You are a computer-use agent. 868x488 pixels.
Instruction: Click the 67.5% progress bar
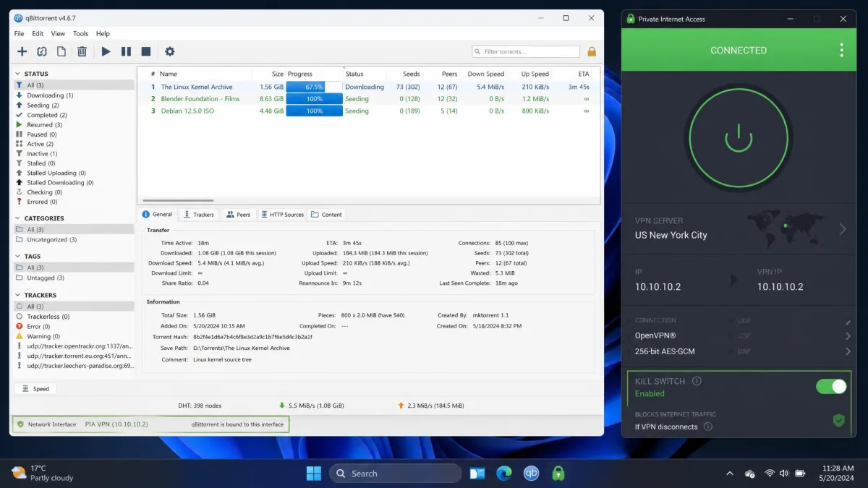pos(314,87)
